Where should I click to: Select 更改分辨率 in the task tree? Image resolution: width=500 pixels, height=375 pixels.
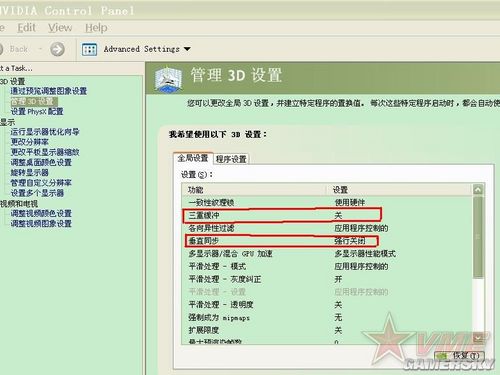[x=30, y=142]
